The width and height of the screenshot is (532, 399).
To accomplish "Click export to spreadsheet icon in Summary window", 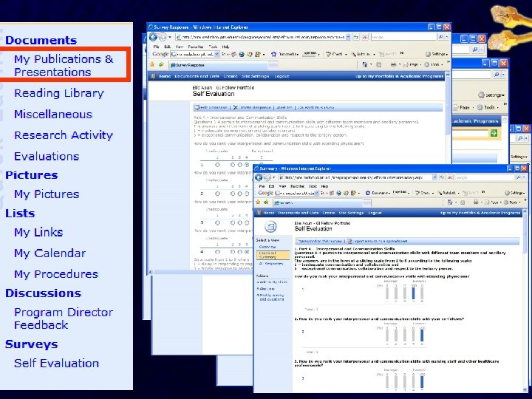I will [349, 241].
